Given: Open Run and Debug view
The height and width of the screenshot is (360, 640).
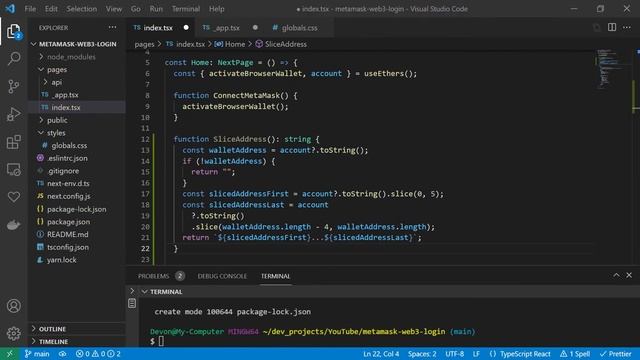Looking at the screenshot, I should coord(13,114).
